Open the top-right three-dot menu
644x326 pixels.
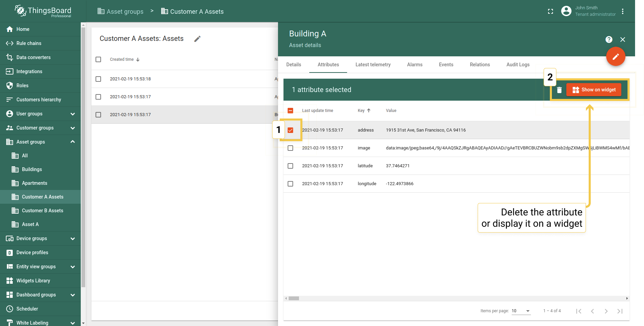click(623, 11)
